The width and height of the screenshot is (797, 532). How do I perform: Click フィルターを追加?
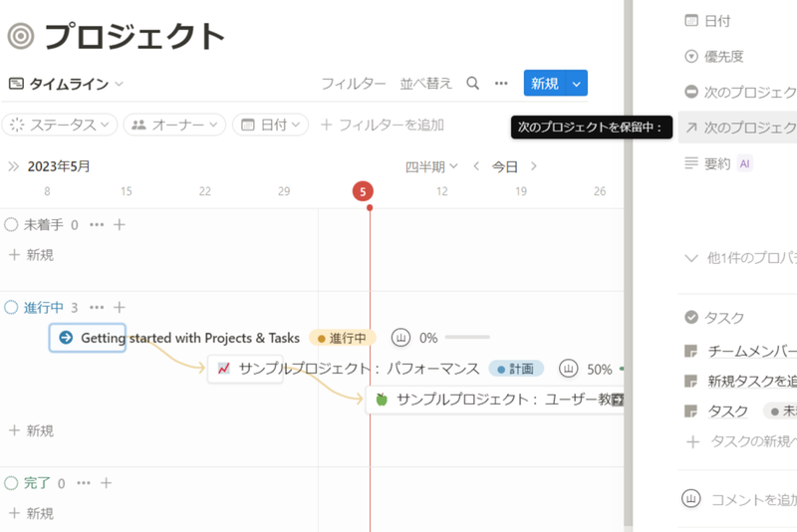383,125
